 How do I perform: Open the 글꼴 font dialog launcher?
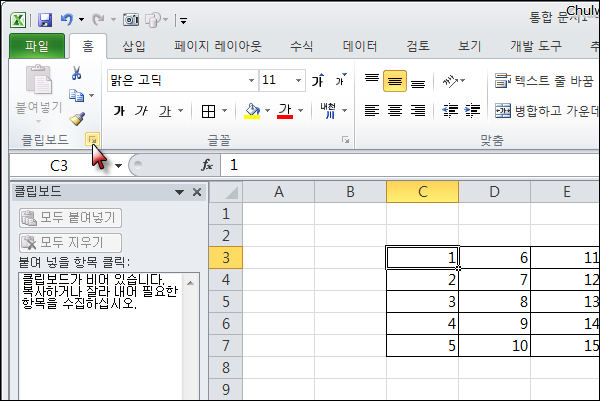[346, 140]
